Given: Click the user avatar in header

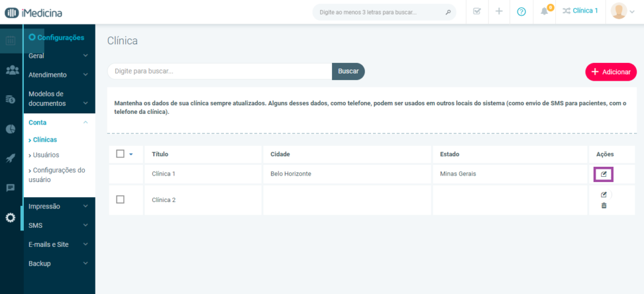Looking at the screenshot, I should 619,11.
